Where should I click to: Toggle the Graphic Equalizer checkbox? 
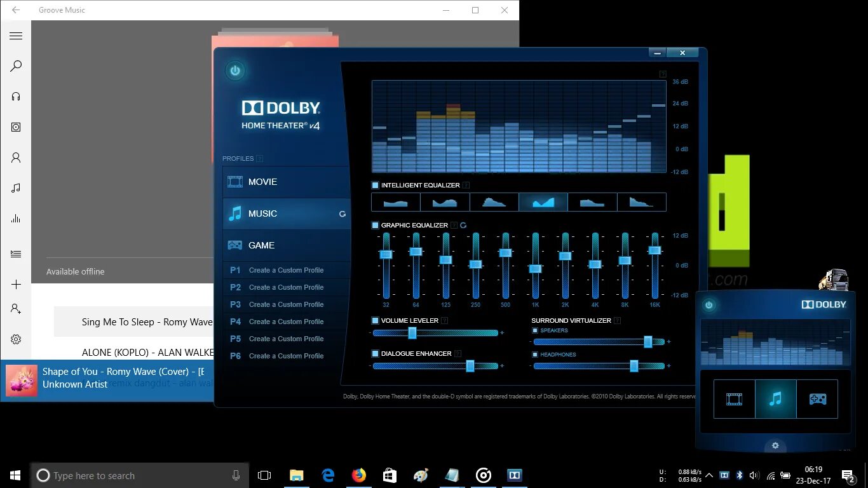[375, 226]
